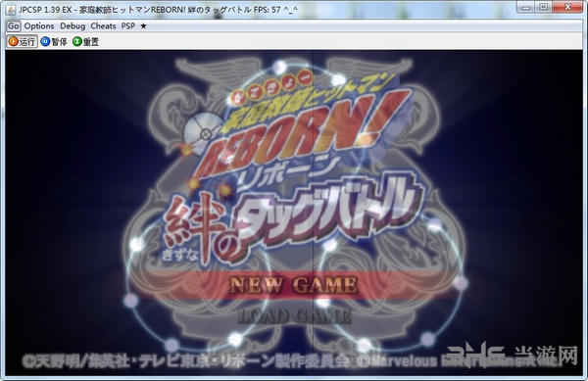Select NEW GAME on the title screen
This screenshot has width=588, height=381.
(x=293, y=285)
